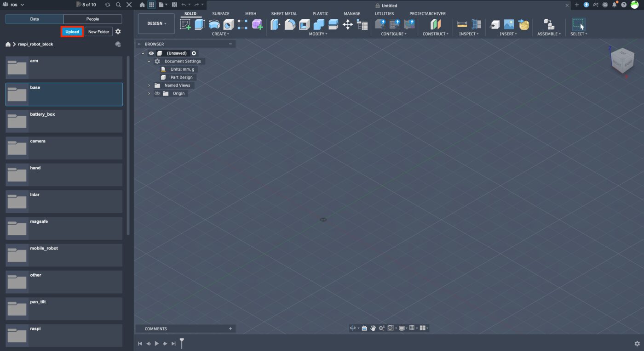Click the New Folder button

[x=99, y=32]
